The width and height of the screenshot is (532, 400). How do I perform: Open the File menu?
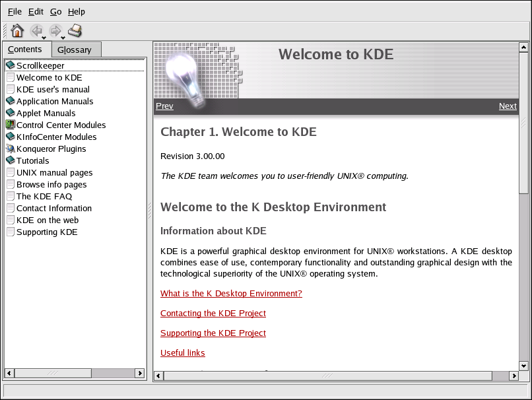[x=15, y=11]
